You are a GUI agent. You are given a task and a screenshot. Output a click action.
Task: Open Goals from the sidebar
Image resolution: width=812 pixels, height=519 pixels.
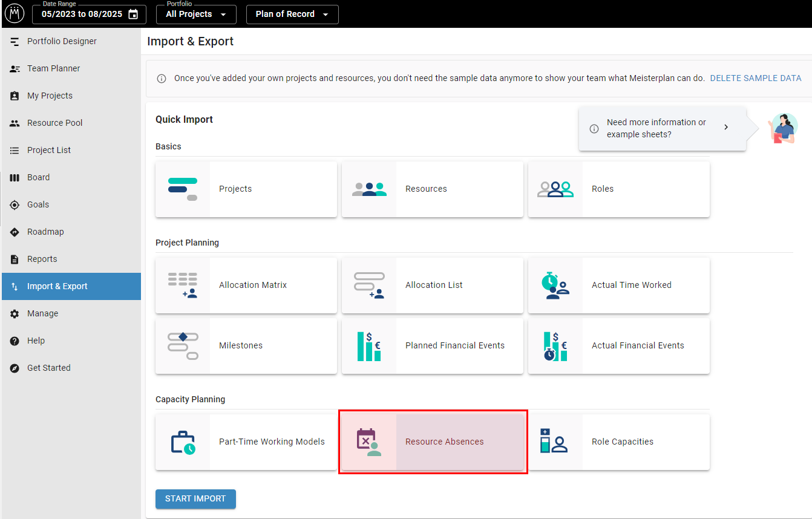pos(71,205)
